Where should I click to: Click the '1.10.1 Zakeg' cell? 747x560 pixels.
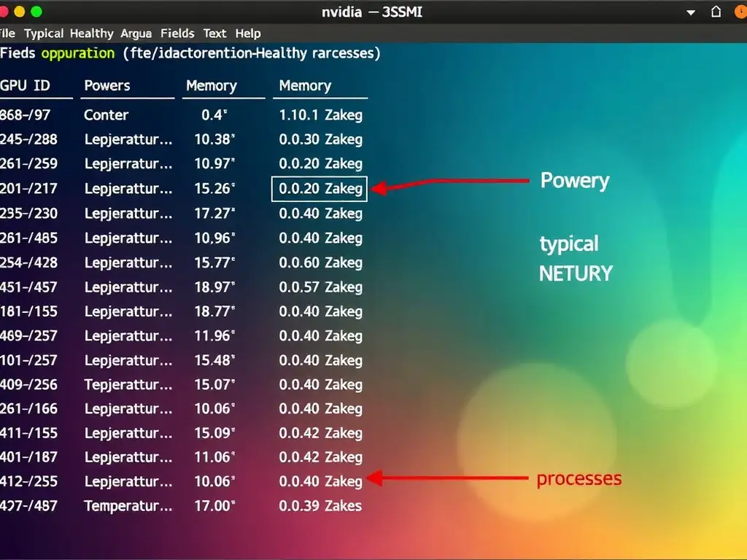point(321,115)
